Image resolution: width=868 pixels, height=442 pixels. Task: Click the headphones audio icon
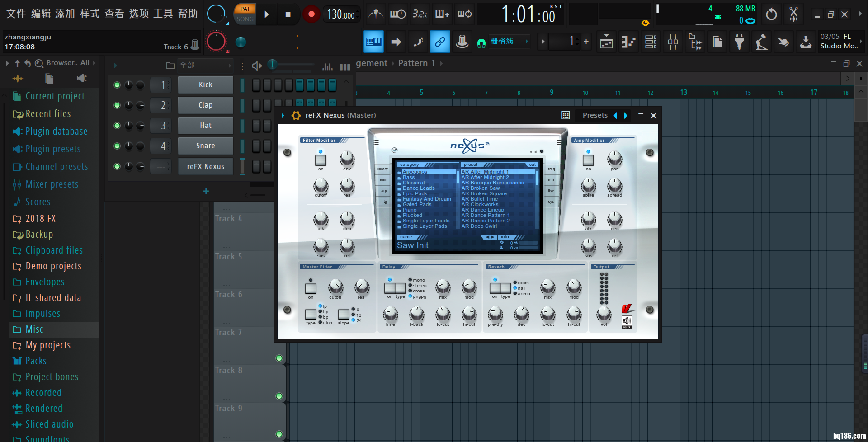(481, 42)
